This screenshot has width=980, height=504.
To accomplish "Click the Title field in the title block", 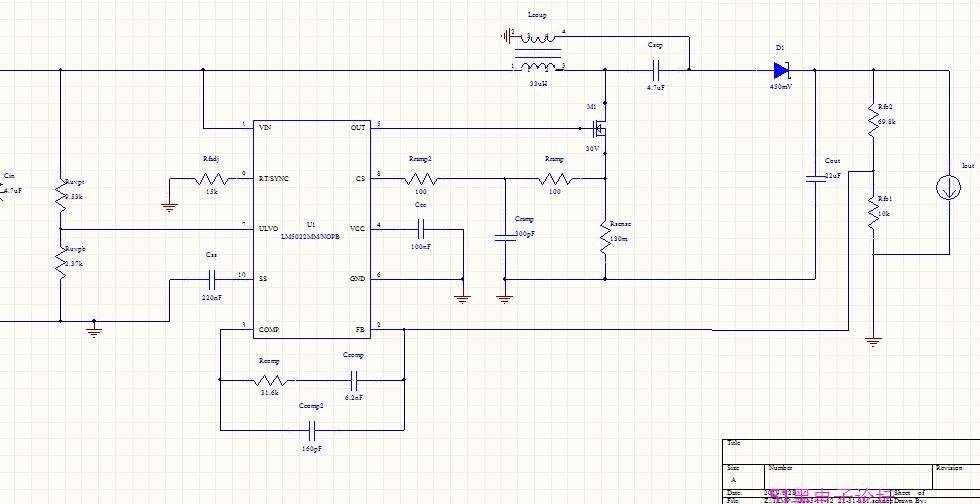I will coord(851,451).
